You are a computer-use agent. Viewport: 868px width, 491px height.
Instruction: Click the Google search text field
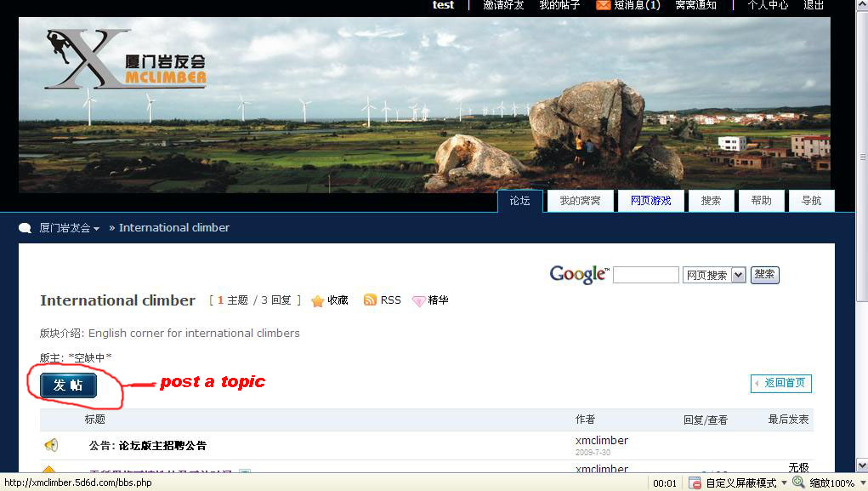(x=645, y=275)
